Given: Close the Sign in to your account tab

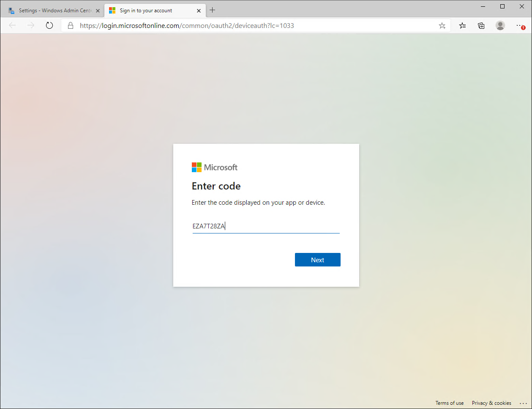Looking at the screenshot, I should pos(199,11).
